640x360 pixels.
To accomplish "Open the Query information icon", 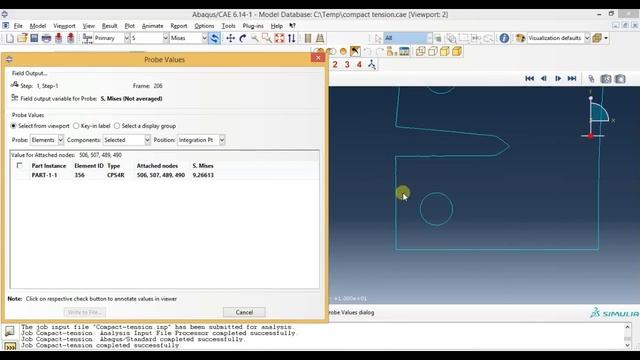I will pyautogui.click(x=504, y=38).
